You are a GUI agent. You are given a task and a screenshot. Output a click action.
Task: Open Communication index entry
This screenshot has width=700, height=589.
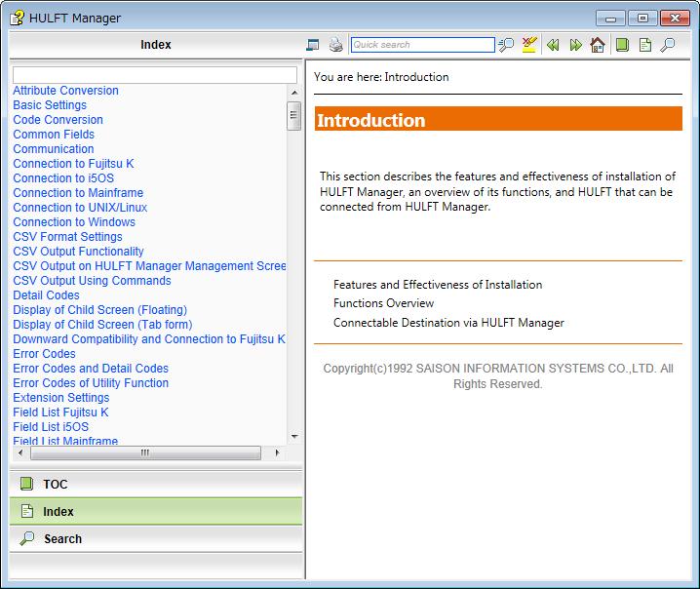point(53,149)
